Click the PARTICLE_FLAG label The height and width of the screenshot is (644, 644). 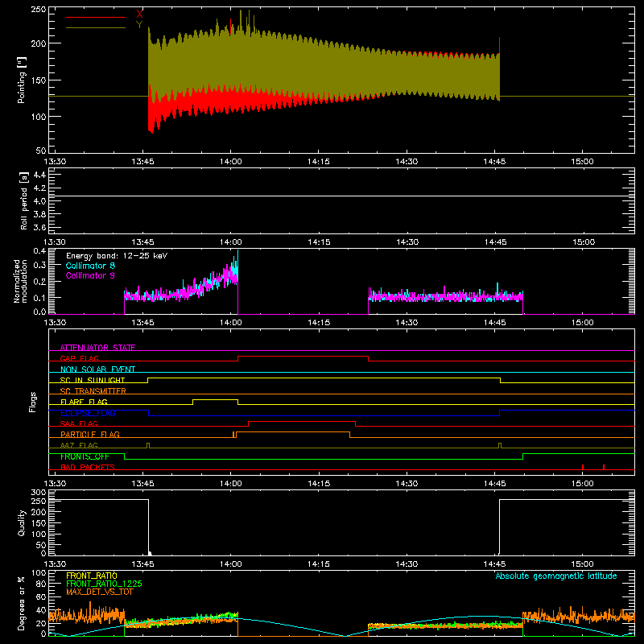pyautogui.click(x=90, y=434)
